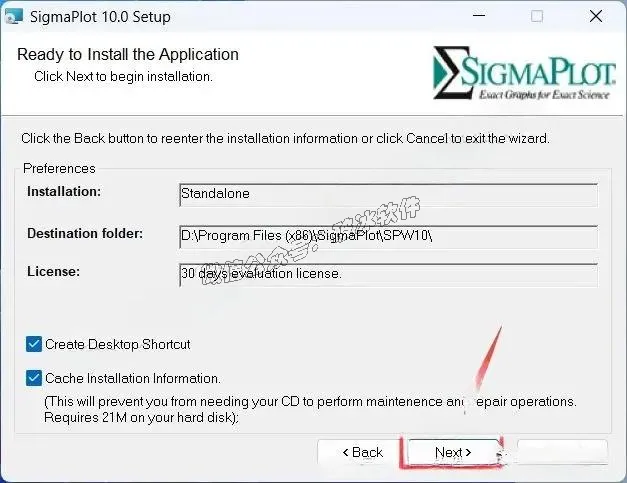Viewport: 627px width, 483px height.
Task: Click the SigmaPlot logo in the header
Action: (x=524, y=73)
